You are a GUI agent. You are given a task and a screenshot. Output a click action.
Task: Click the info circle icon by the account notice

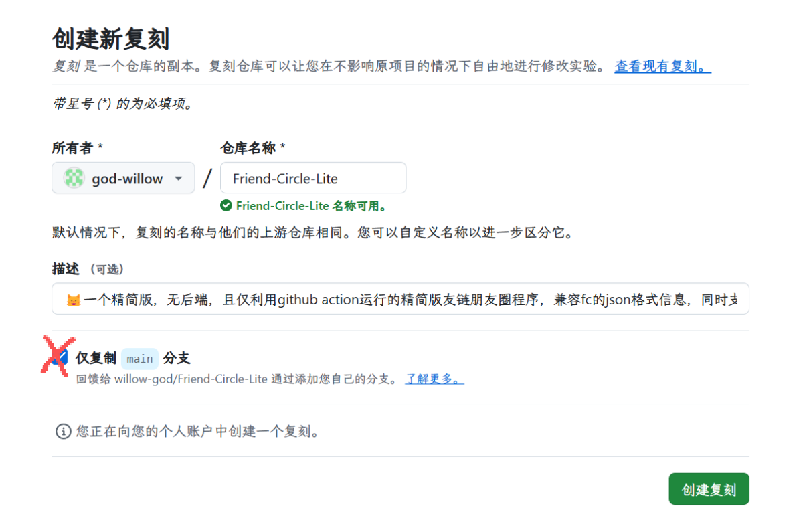(x=63, y=431)
